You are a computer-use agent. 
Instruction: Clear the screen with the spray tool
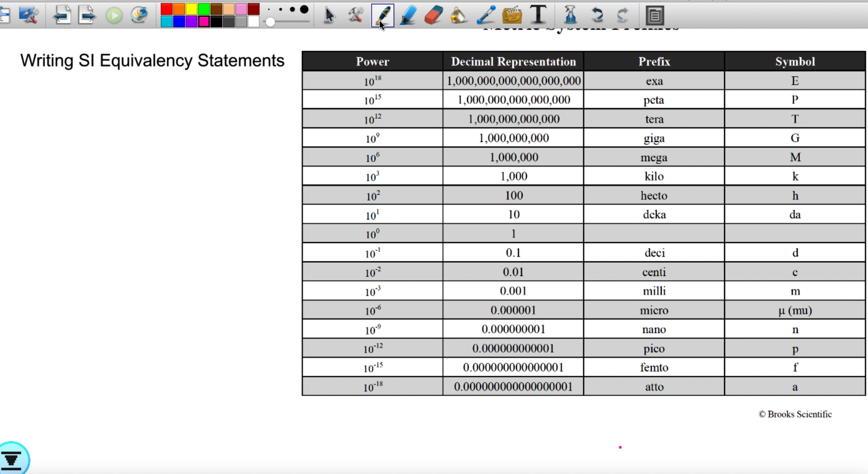click(x=570, y=15)
